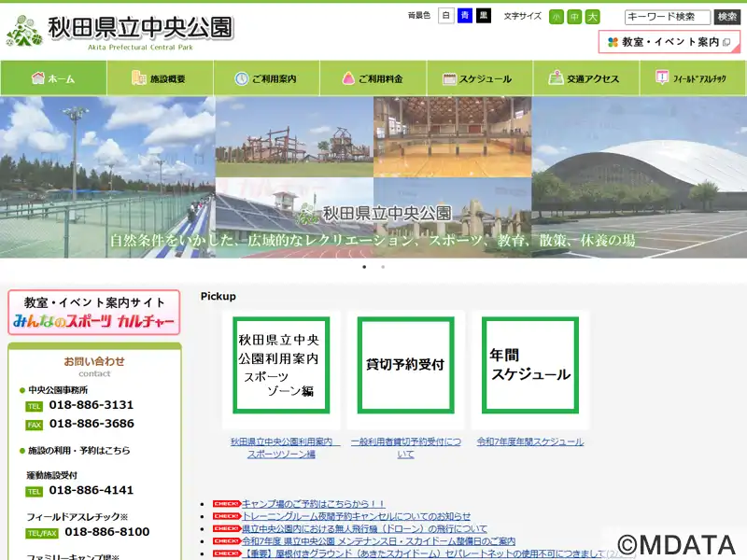Click the 中央公園事務所 label
Image resolution: width=747 pixels, height=560 pixels.
[x=58, y=390]
